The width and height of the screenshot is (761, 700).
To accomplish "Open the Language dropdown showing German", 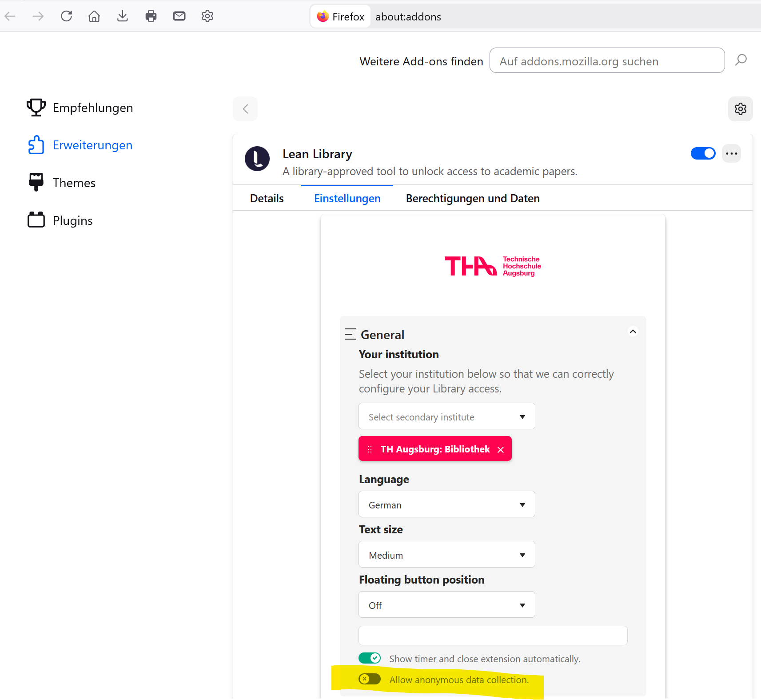I will tap(446, 504).
